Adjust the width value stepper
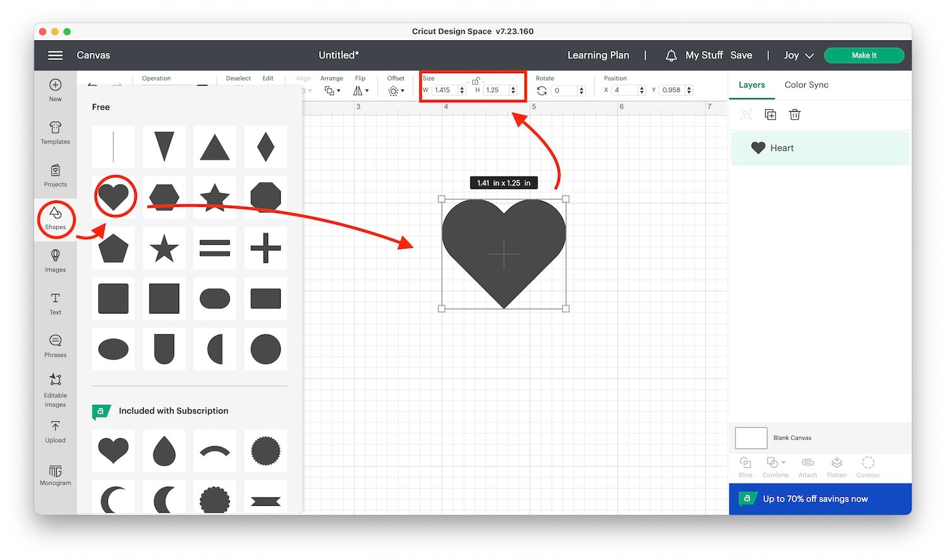 pos(462,91)
